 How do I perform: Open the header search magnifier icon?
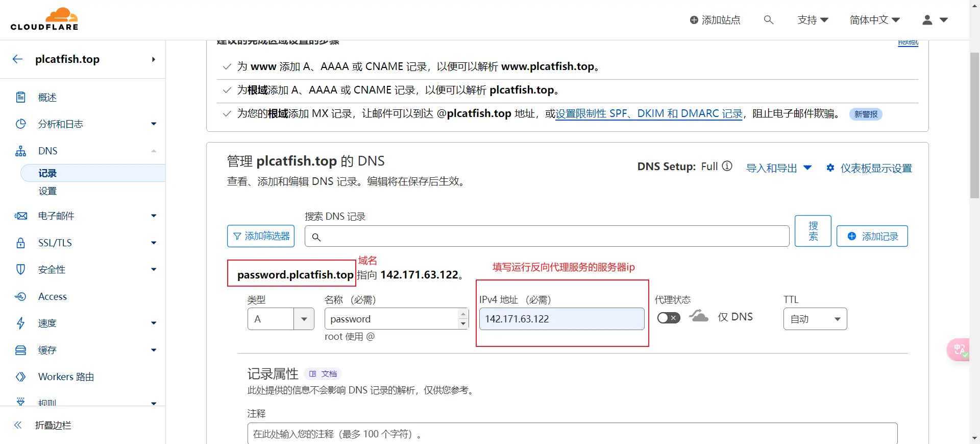click(769, 20)
